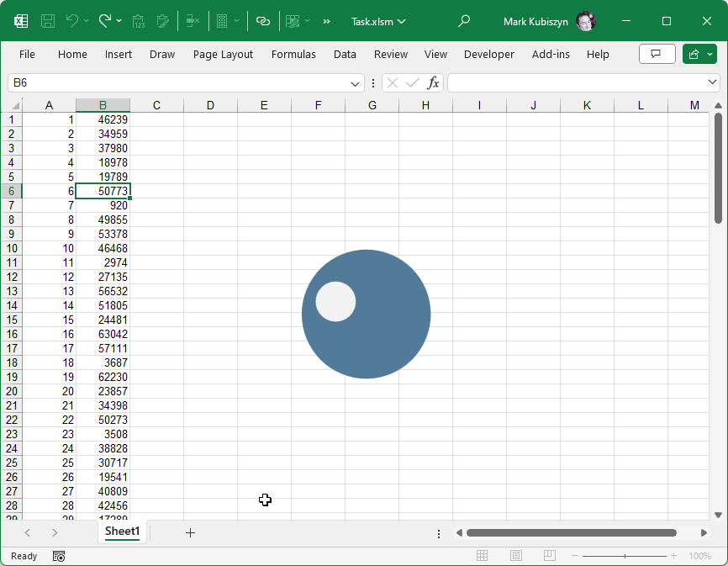Click the Insert Function fx icon
This screenshot has height=566, width=728.
coord(433,82)
